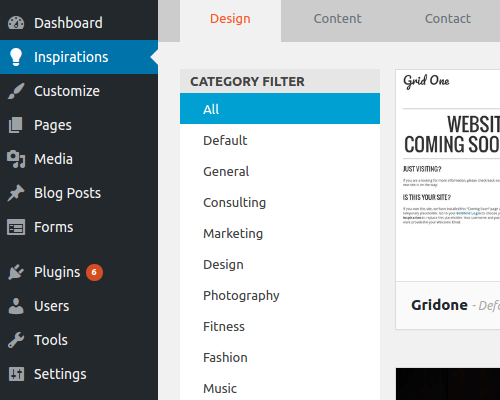Click the Customize paintbrush icon
This screenshot has height=400, width=500.
pos(16,91)
